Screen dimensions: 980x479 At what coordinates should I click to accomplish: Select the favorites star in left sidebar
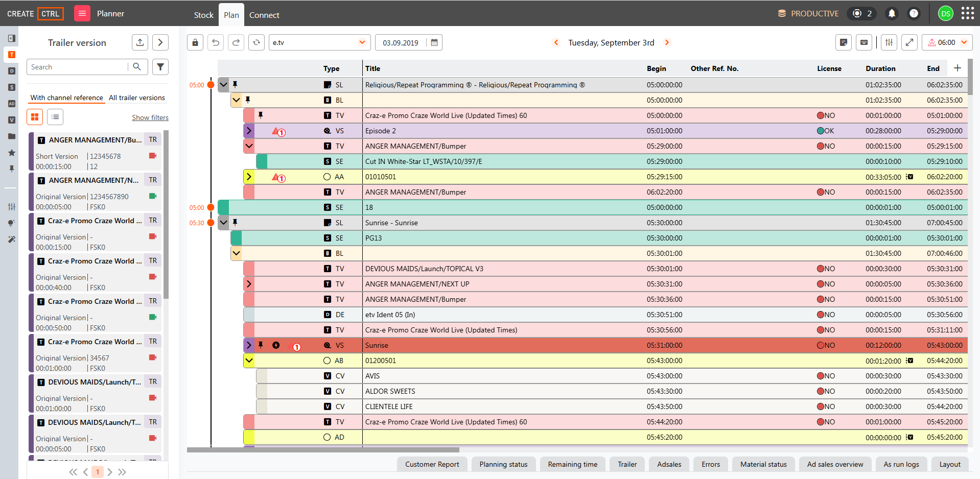point(12,153)
